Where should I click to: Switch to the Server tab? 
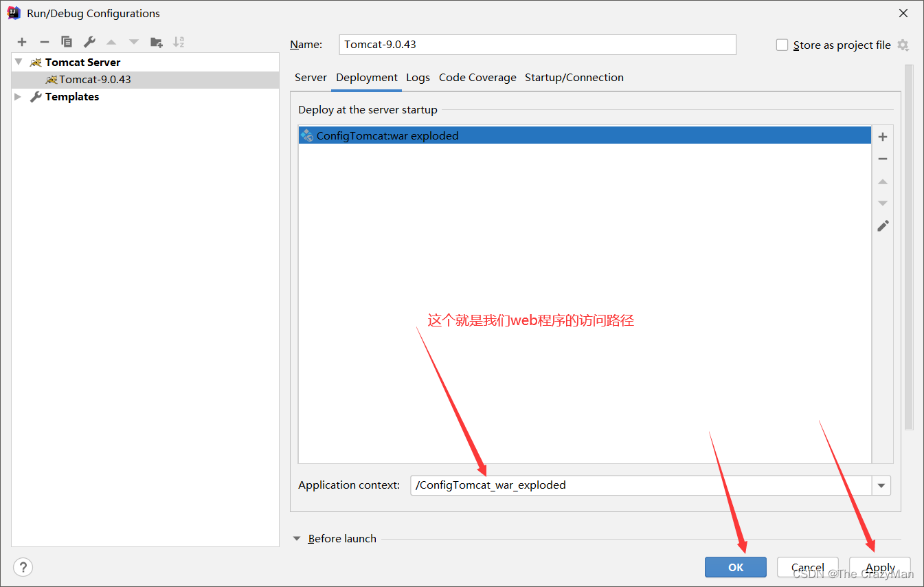point(311,78)
